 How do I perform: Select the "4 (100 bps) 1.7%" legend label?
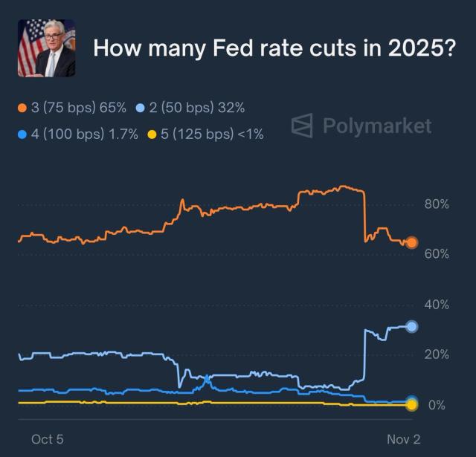coord(85,134)
